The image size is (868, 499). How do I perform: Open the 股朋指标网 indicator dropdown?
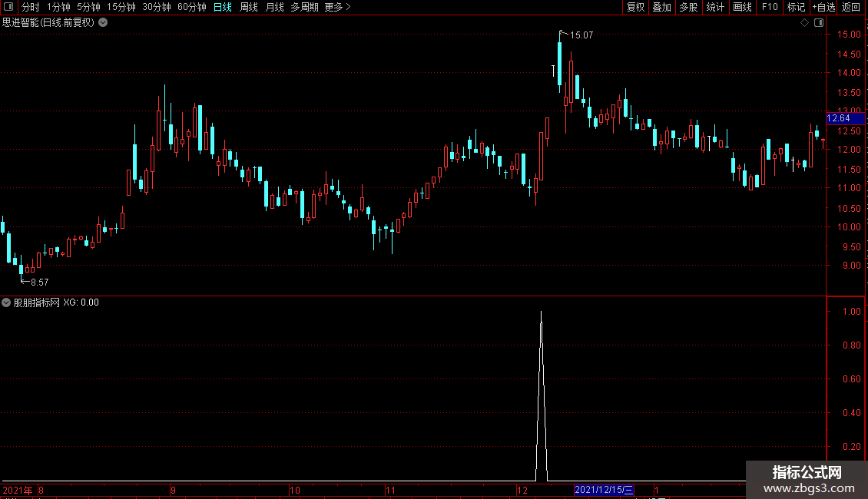point(6,302)
